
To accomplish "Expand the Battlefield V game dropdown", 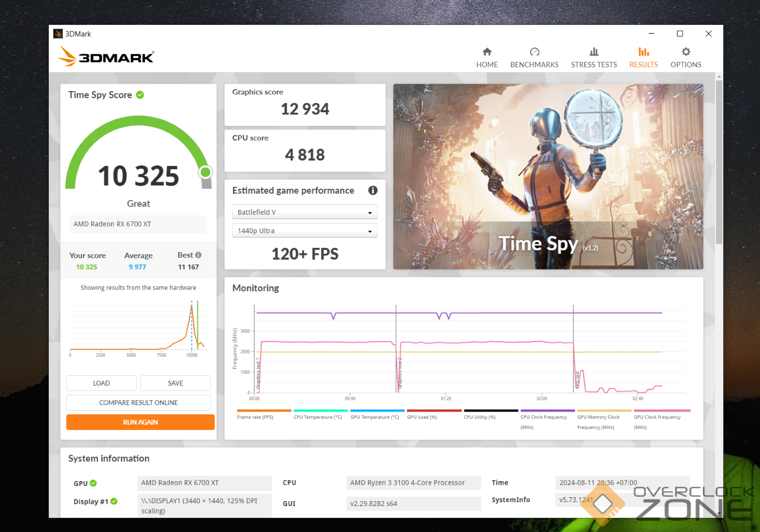I will (x=304, y=212).
